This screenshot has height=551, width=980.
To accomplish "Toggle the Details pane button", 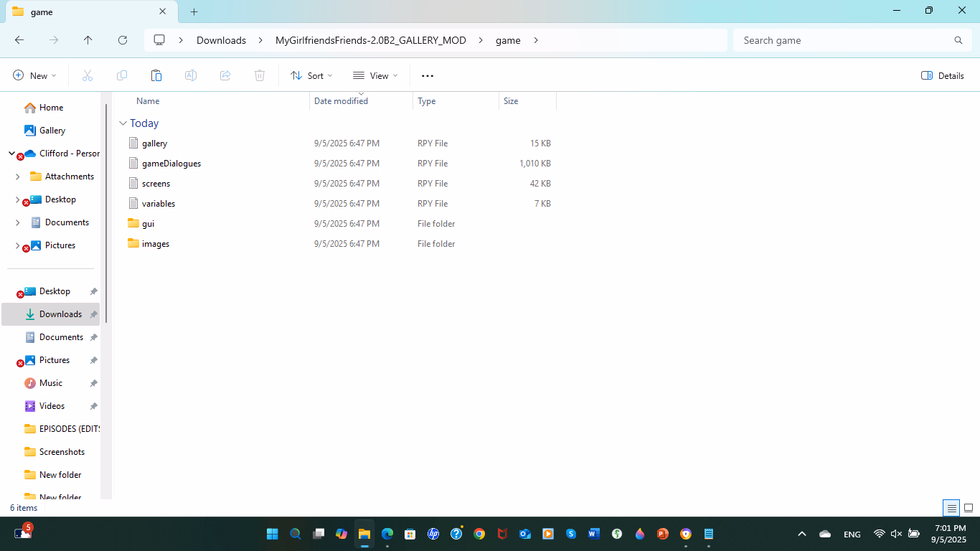I will point(943,75).
